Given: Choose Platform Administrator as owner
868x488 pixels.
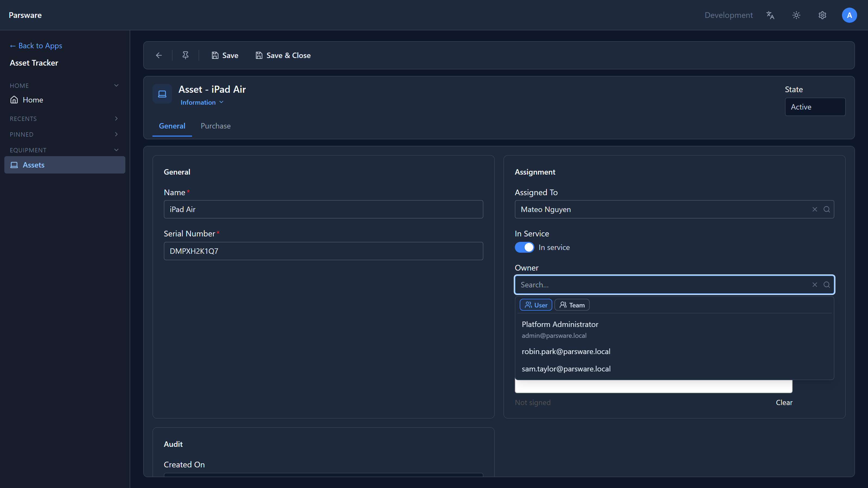Looking at the screenshot, I should (674, 329).
